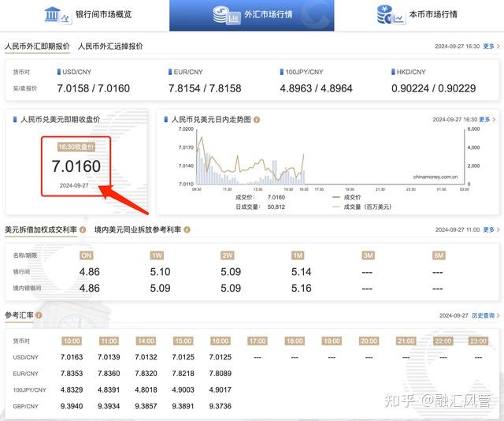Click the 11:00 time badge in 参考汇率
The image size is (504, 421).
109,341
